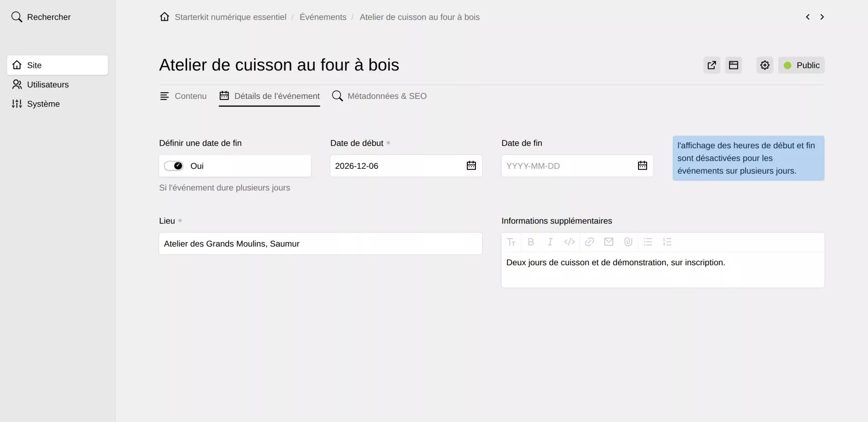Go to Site in the sidebar

(57, 65)
